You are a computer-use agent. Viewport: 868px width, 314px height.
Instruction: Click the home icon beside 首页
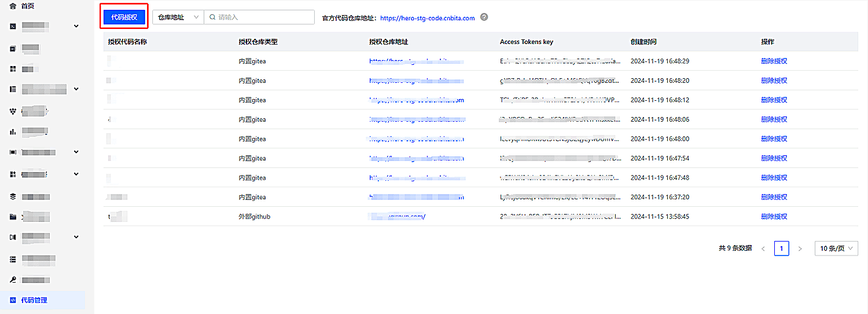(x=13, y=6)
